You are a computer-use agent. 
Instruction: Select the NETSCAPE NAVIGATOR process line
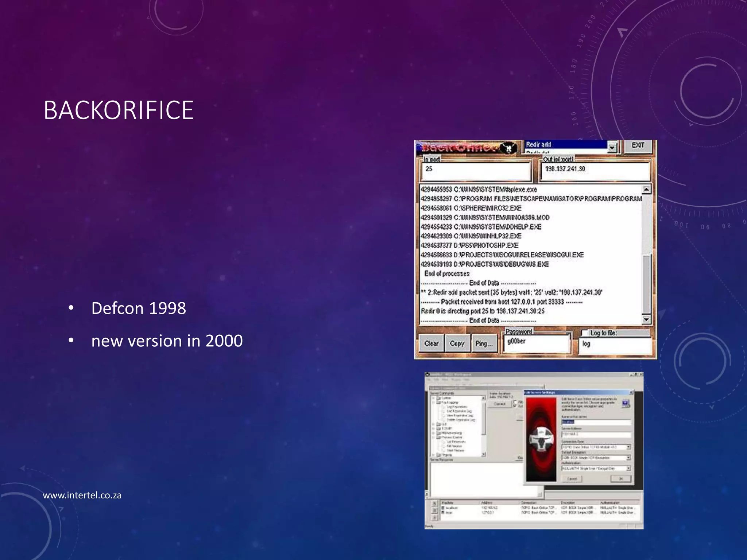point(531,199)
